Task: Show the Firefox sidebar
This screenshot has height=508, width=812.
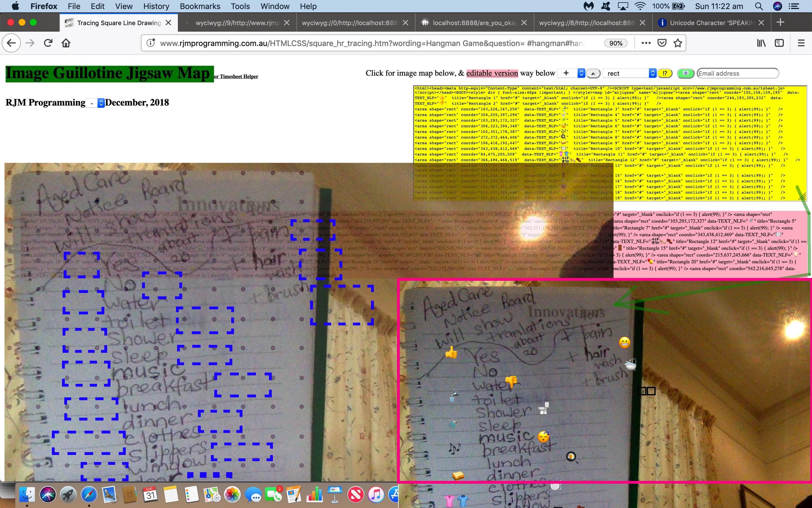Action: [x=779, y=43]
